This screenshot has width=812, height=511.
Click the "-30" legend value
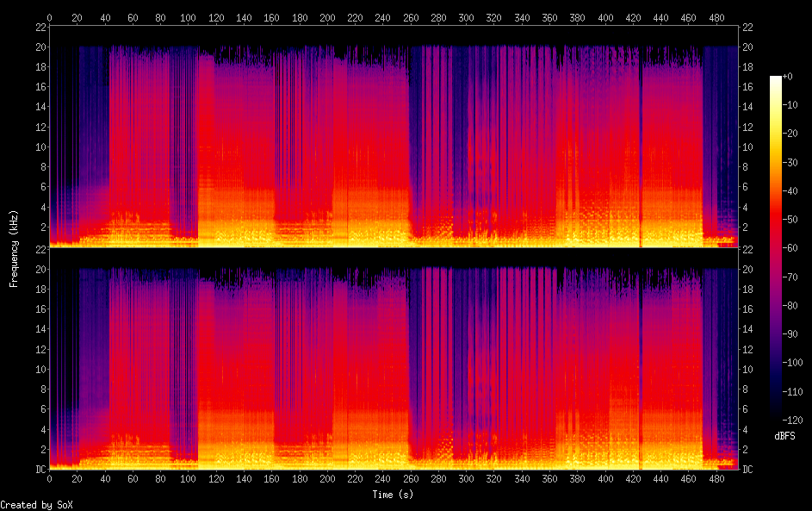tap(790, 162)
